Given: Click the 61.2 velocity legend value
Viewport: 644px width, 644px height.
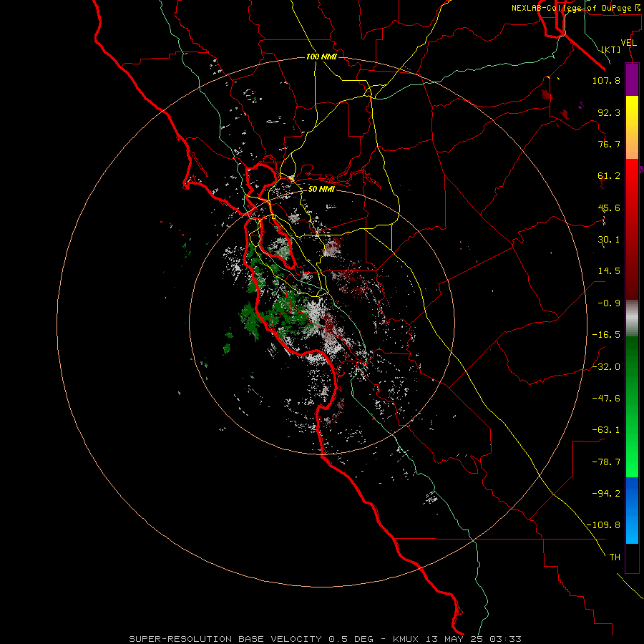Looking at the screenshot, I should [x=609, y=176].
